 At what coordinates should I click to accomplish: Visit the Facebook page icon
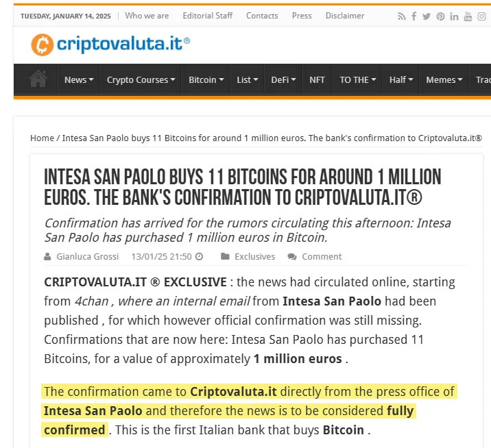pos(414,16)
